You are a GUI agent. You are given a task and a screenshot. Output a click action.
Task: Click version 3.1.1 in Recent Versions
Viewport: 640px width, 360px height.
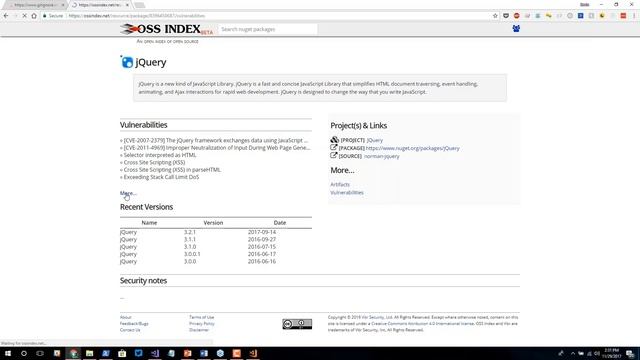pos(189,239)
